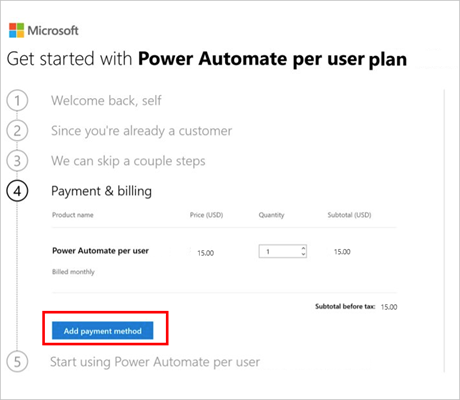This screenshot has width=460, height=400.
Task: Click the Power Automate per user product name
Action: 100,251
